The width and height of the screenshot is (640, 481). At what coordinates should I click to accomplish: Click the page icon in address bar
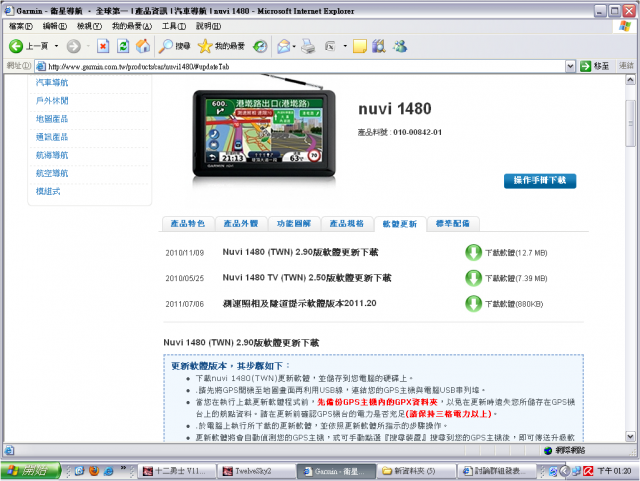pos(41,66)
